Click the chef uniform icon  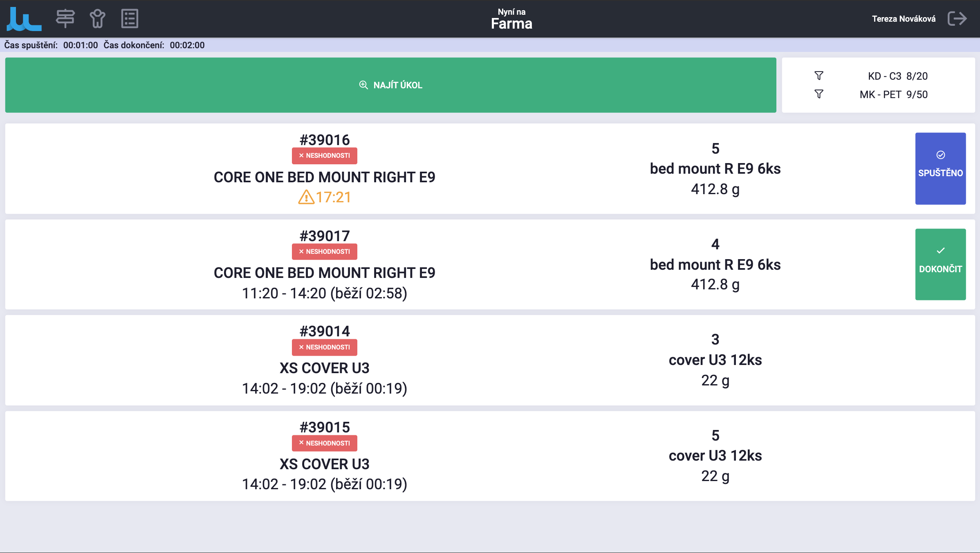coord(97,19)
